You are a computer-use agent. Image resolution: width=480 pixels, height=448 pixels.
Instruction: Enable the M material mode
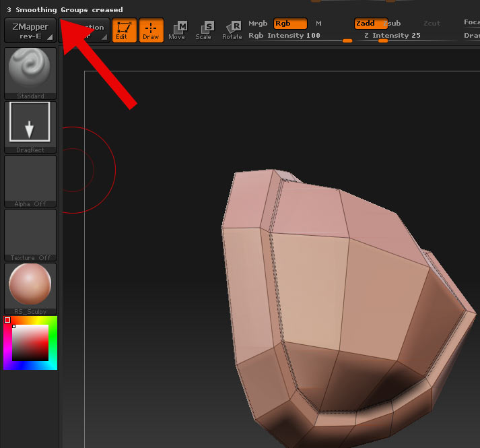[x=319, y=24]
